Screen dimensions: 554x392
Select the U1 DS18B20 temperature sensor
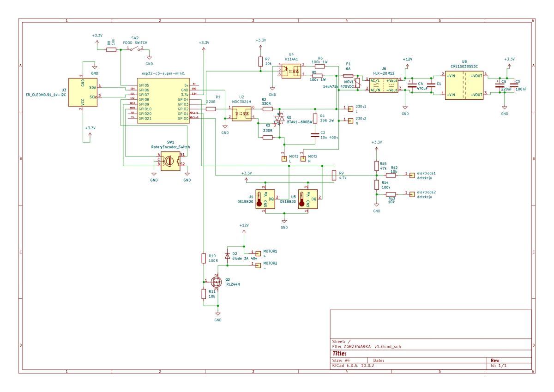(x=265, y=199)
